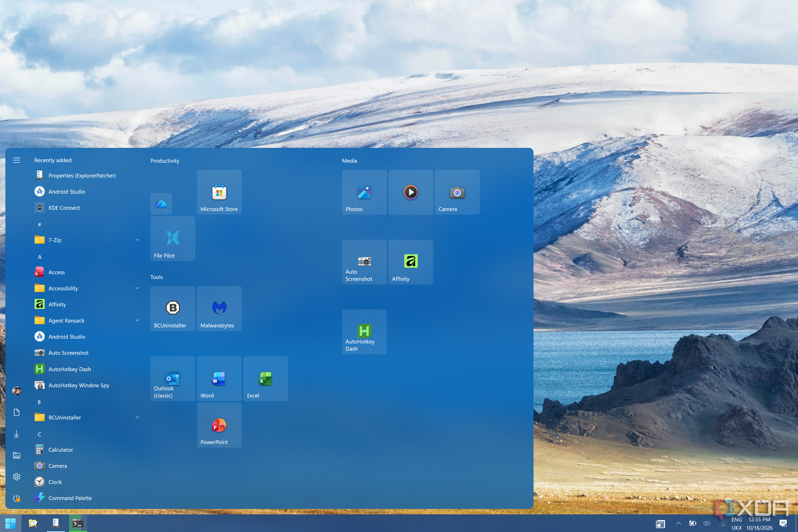Open the Microsoft Store tile
Viewport: 798px width, 532px height.
click(219, 192)
